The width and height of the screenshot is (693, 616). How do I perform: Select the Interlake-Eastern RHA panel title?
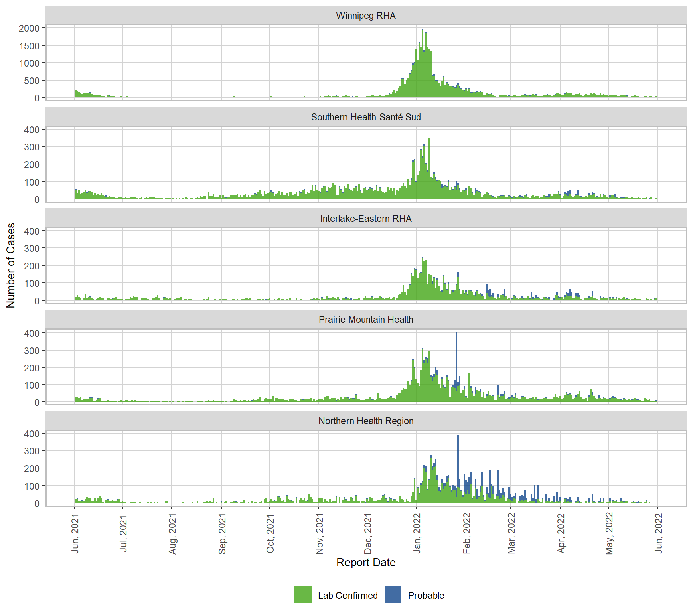pos(366,219)
